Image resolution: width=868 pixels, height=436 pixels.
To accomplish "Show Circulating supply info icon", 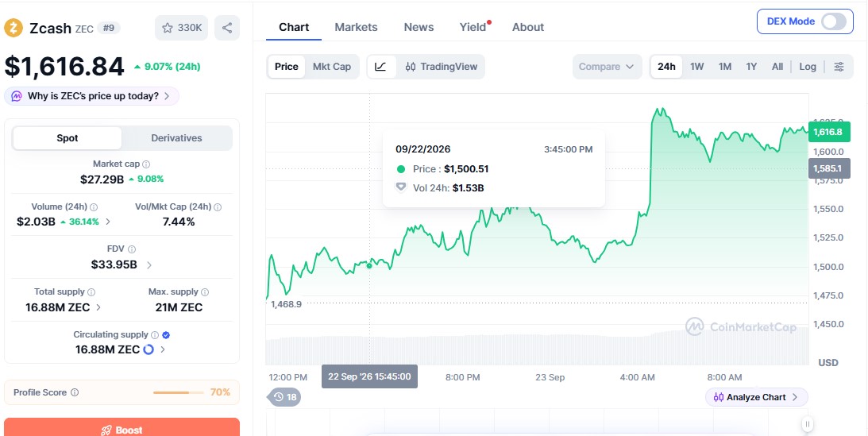I will [155, 335].
